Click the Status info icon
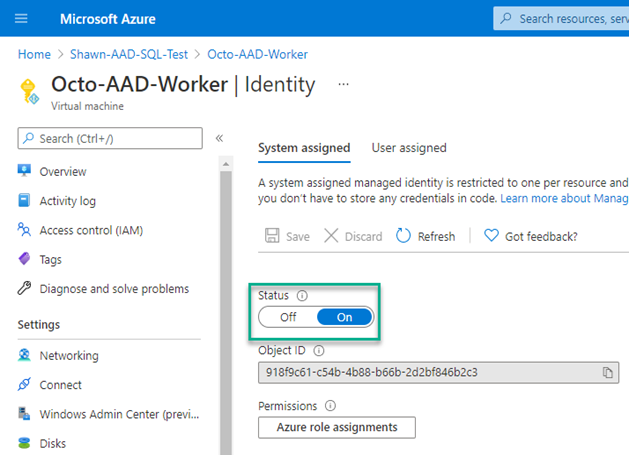The image size is (629, 455). tap(302, 296)
